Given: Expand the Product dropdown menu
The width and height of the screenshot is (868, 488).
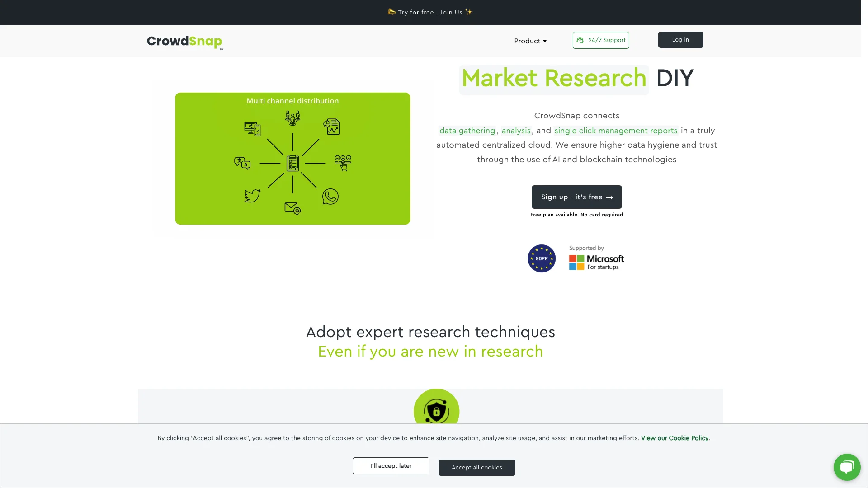Looking at the screenshot, I should [530, 41].
